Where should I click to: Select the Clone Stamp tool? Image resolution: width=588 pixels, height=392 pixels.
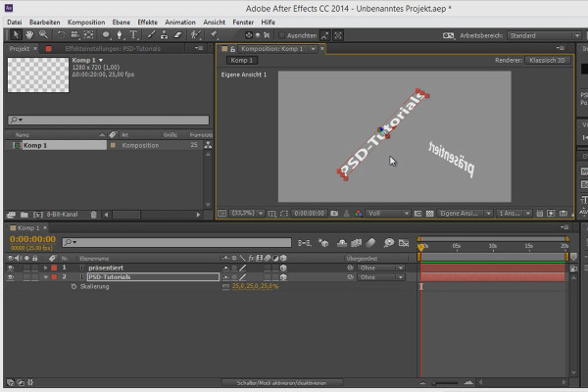(x=165, y=35)
